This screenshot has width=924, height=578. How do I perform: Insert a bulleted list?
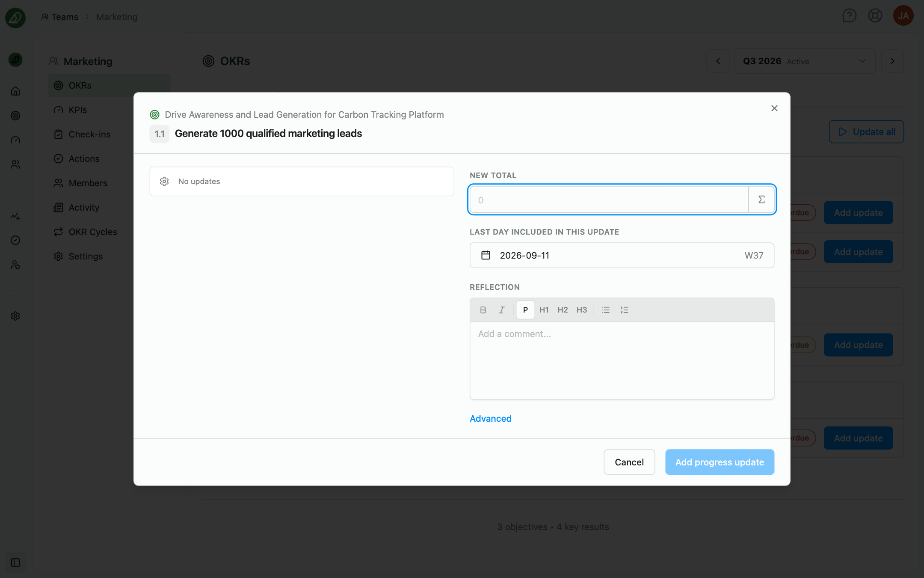coord(606,310)
